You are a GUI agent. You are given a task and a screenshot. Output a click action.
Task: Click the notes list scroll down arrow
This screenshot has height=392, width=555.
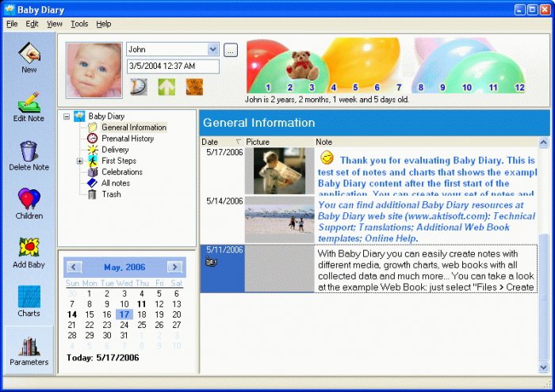click(543, 367)
